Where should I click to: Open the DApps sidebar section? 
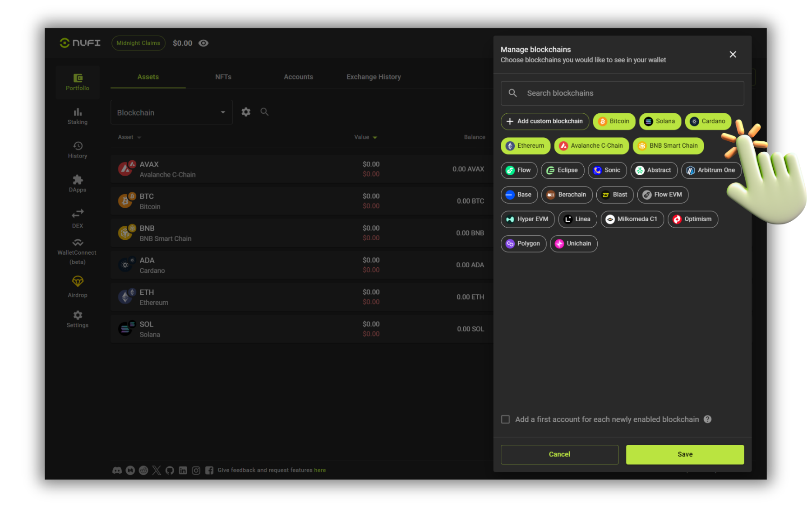[x=78, y=184]
